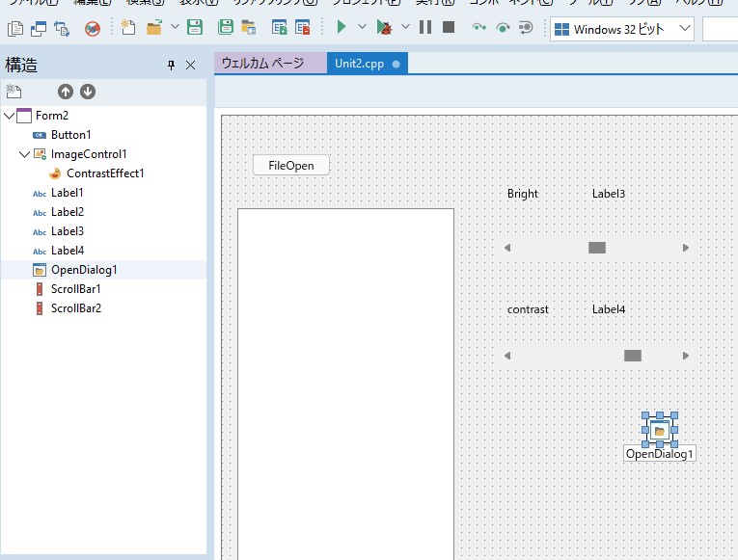Collapse the Form2 tree node
738x560 pixels.
tap(10, 116)
